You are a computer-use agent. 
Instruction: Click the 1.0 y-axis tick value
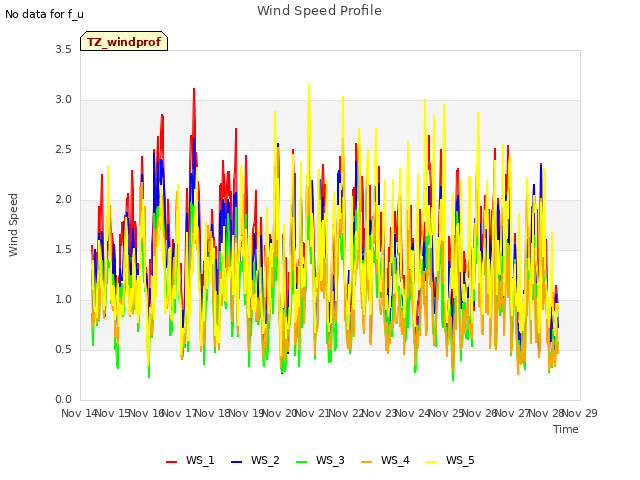pos(63,300)
